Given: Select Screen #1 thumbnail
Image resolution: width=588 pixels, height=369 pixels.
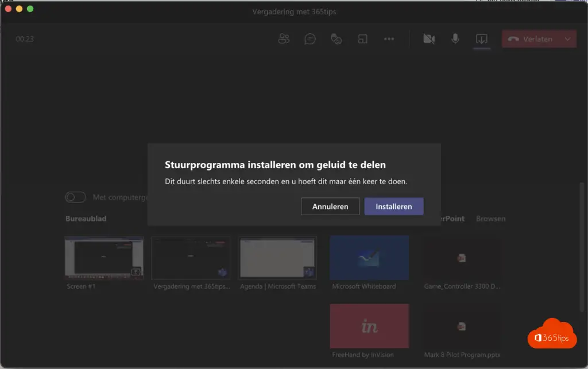Looking at the screenshot, I should (104, 258).
